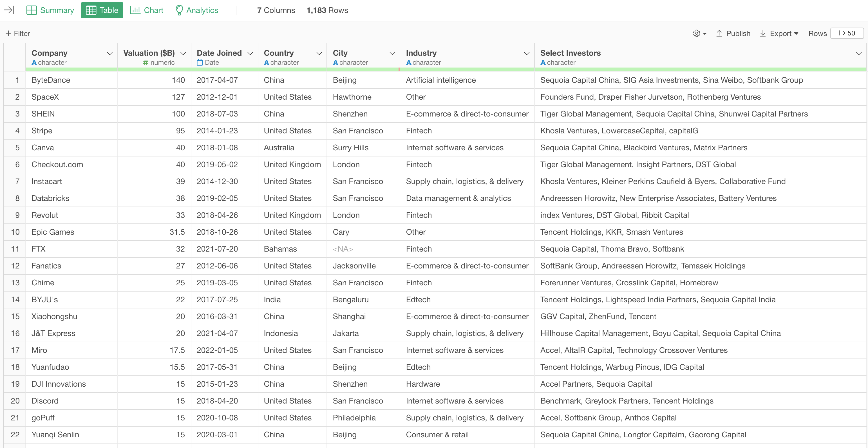
Task: Select the Hawthorne city cell
Action: [x=364, y=97]
